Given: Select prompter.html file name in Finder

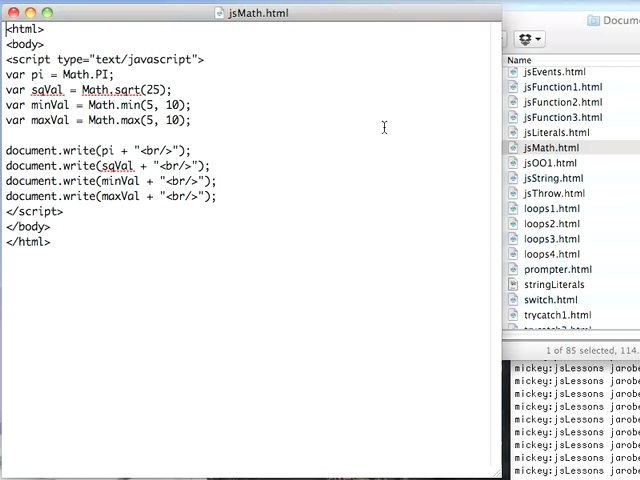Looking at the screenshot, I should (558, 269).
